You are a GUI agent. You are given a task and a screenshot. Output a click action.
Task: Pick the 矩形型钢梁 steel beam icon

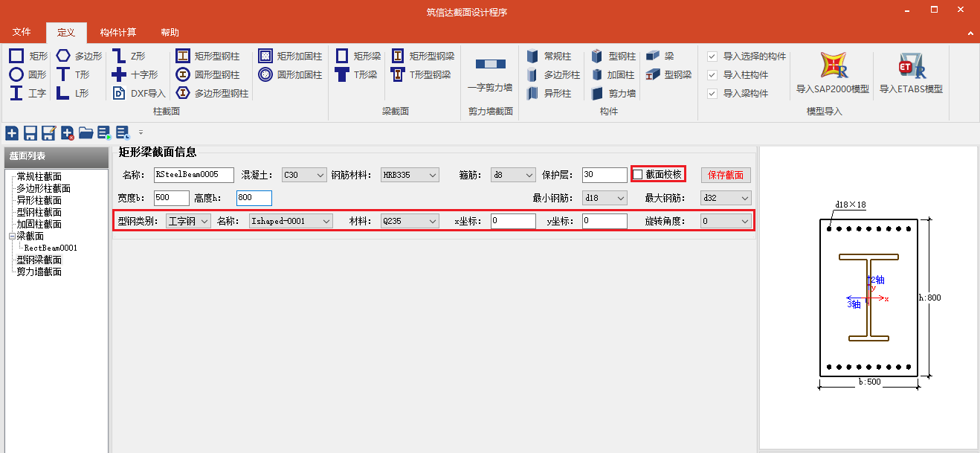click(398, 56)
